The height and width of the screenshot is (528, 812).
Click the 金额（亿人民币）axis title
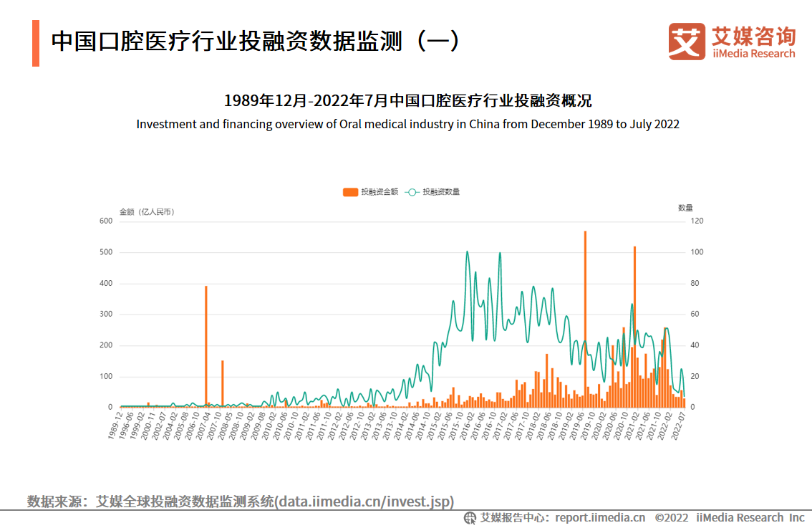147,212
